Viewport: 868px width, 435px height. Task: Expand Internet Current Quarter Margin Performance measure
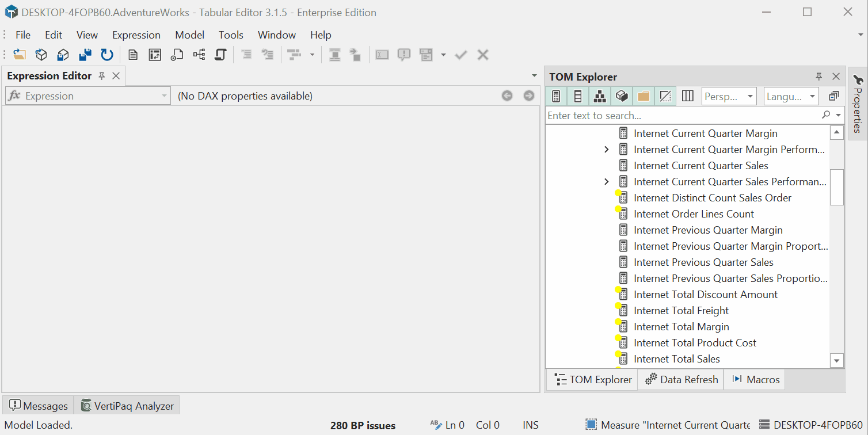(x=606, y=150)
